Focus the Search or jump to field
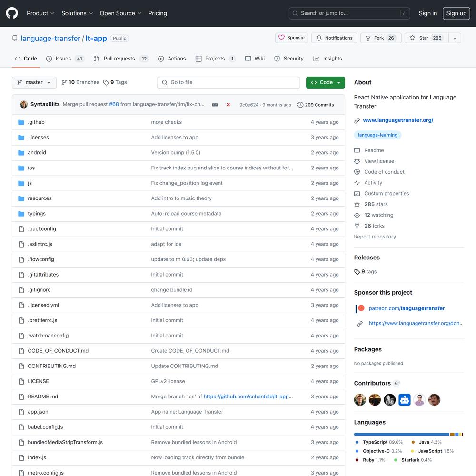The width and height of the screenshot is (476, 476). tap(349, 13)
